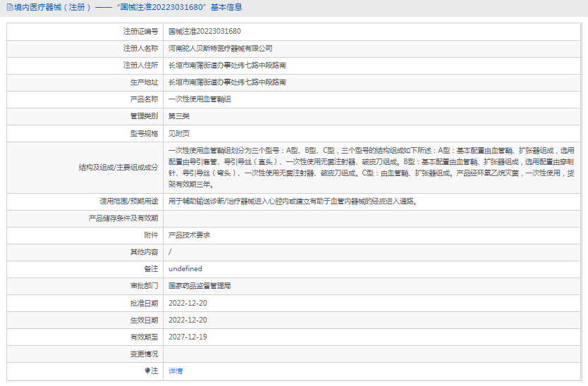
Task: Select the address value in 注册人住所 row
Action: tap(227, 66)
